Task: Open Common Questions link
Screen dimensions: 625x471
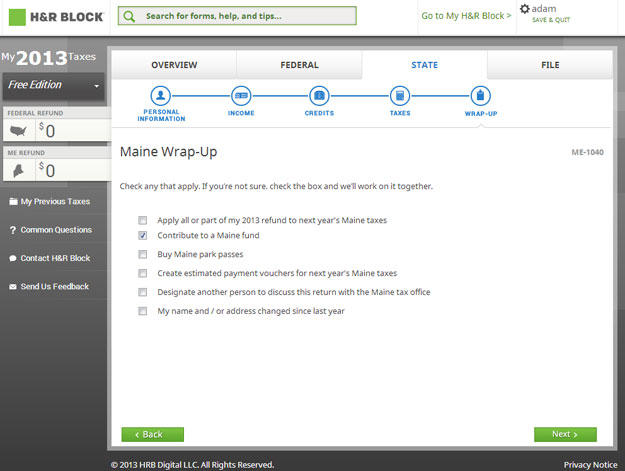Action: [x=56, y=230]
